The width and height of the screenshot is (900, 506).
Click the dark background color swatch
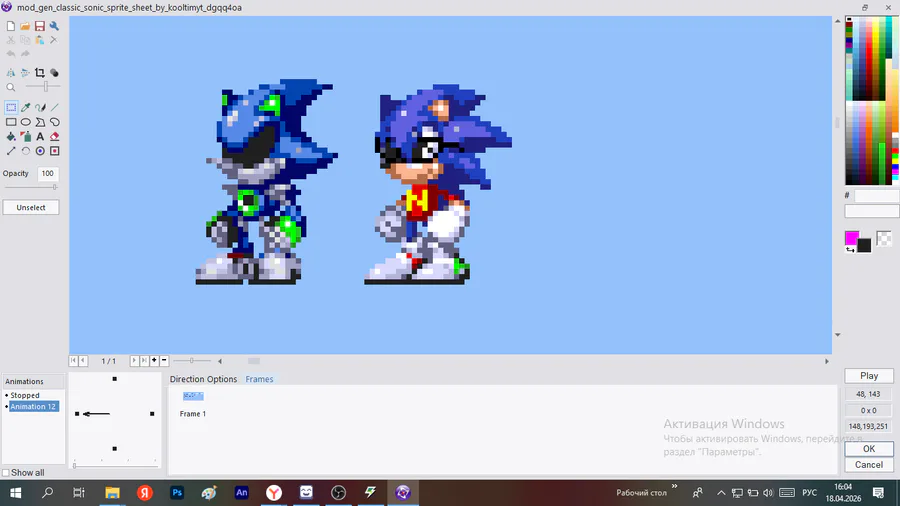[x=864, y=245]
